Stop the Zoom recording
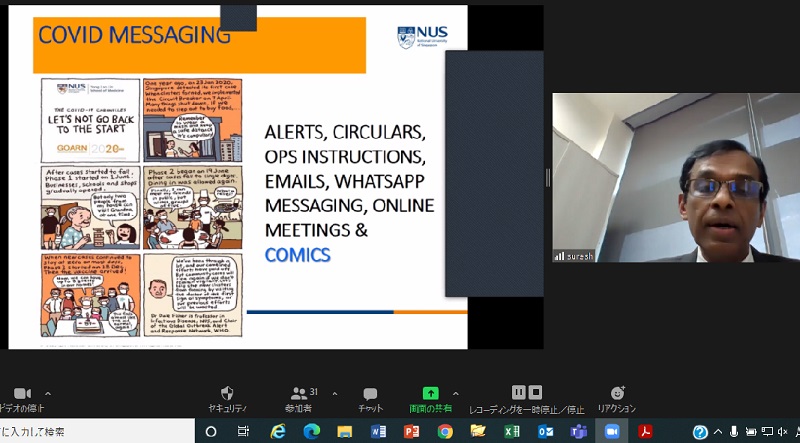The image size is (800, 443). (x=535, y=392)
